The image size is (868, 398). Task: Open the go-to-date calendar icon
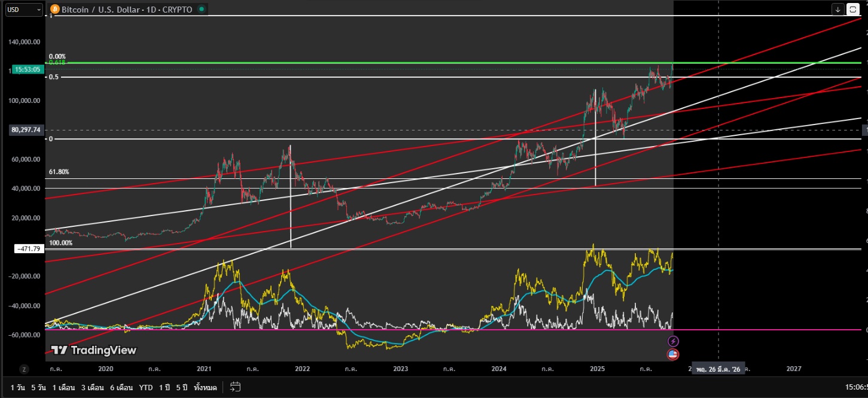pyautogui.click(x=235, y=387)
